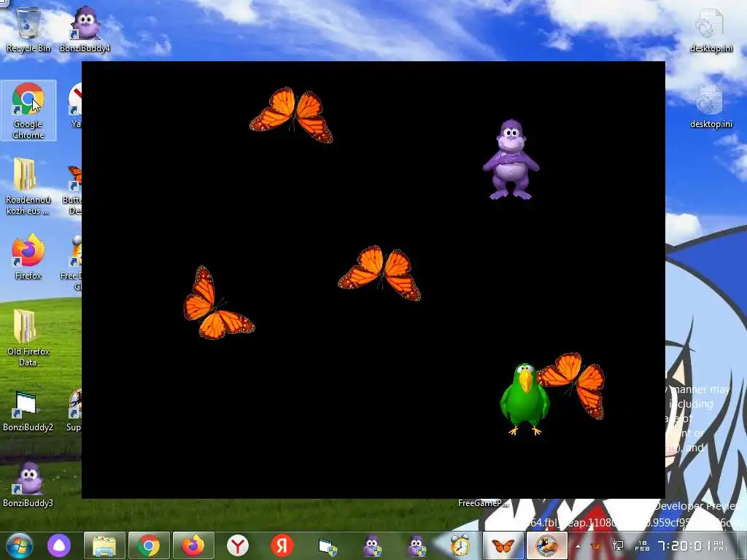747x560 pixels.
Task: Click the second BonziBuddy taskbar icon
Action: click(417, 545)
